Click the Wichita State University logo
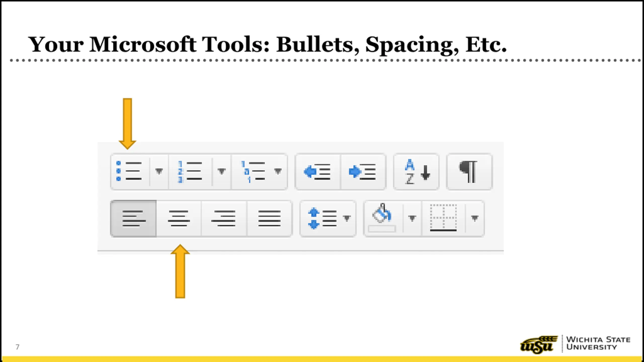Image resolution: width=644 pixels, height=362 pixels. pos(575,344)
